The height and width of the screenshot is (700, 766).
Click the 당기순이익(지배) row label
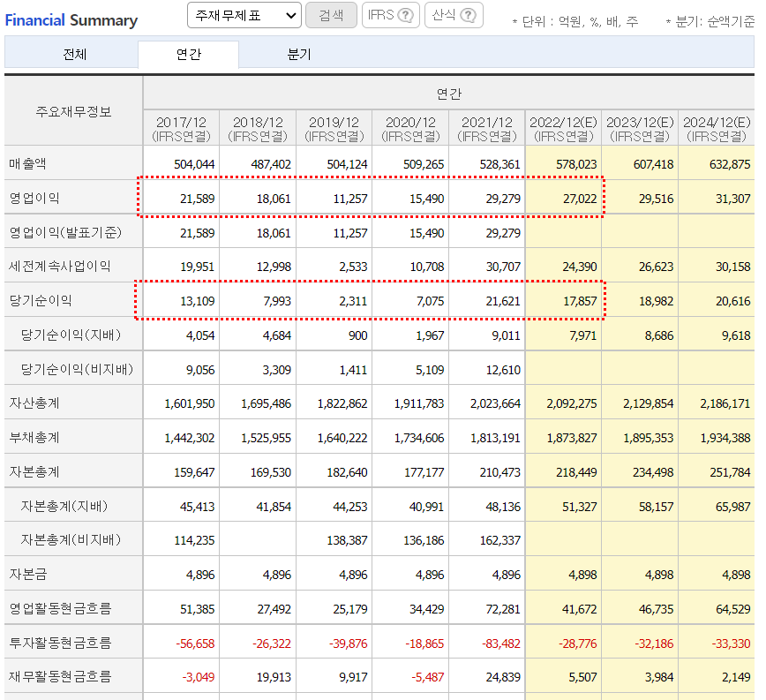pos(71,335)
